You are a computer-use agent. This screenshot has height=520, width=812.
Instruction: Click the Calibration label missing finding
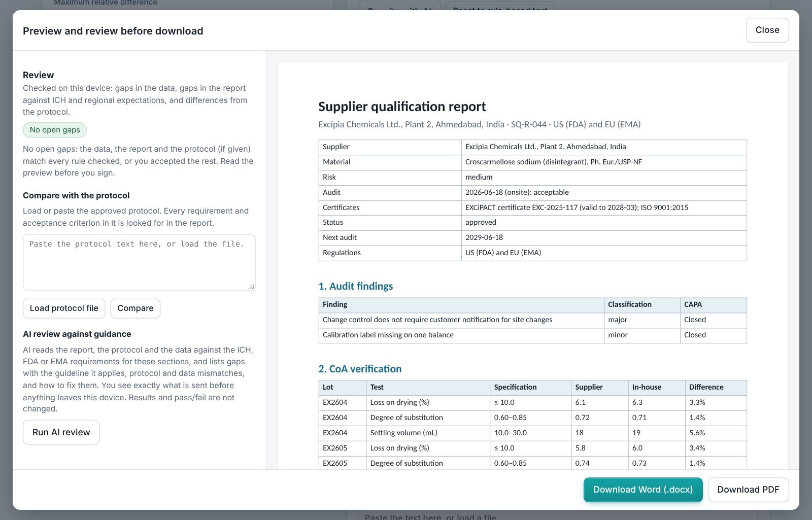tap(461, 335)
